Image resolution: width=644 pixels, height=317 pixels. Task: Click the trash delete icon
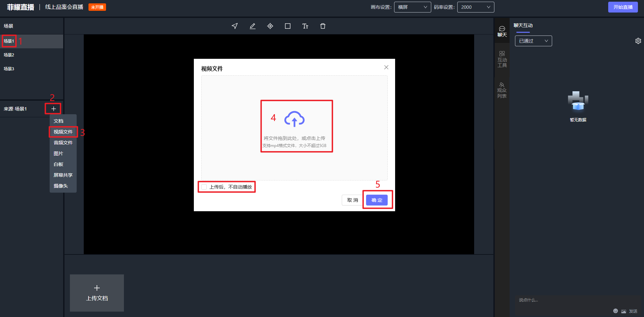click(x=323, y=26)
